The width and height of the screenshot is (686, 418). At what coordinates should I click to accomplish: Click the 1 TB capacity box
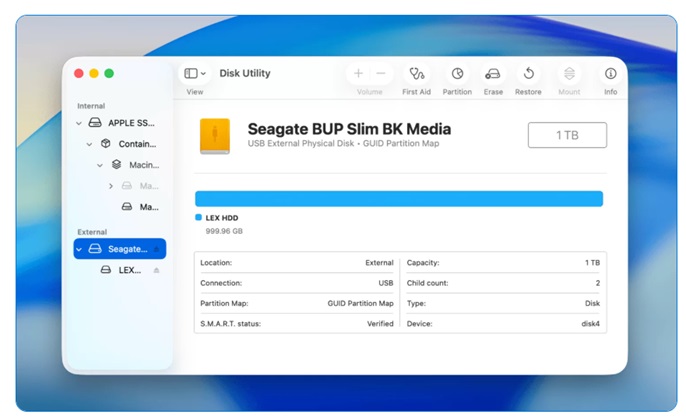[567, 135]
